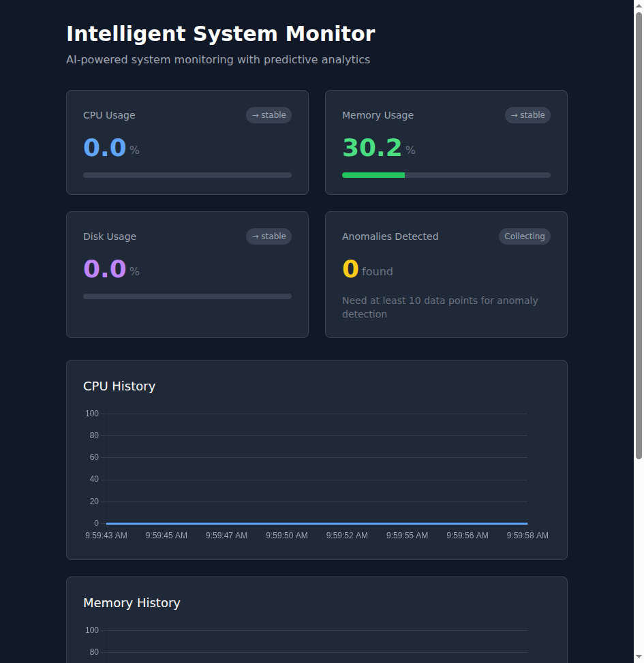This screenshot has height=663, width=644.
Task: Click the Memory Usage 30.2 value
Action: [x=371, y=147]
